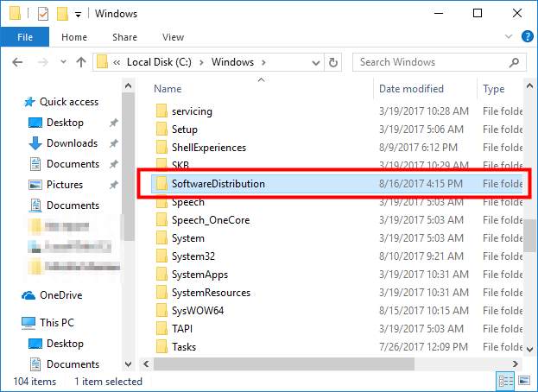Navigate up one level with the Up arrow

[81, 62]
